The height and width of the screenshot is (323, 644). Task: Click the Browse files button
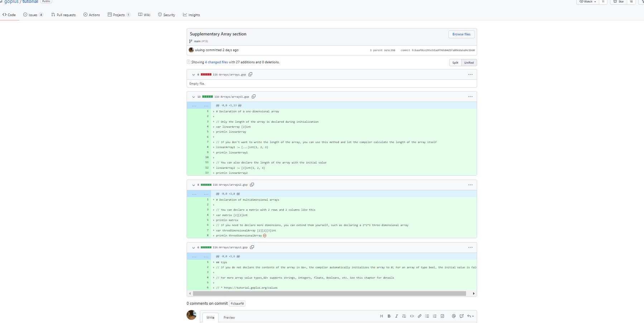click(x=461, y=34)
